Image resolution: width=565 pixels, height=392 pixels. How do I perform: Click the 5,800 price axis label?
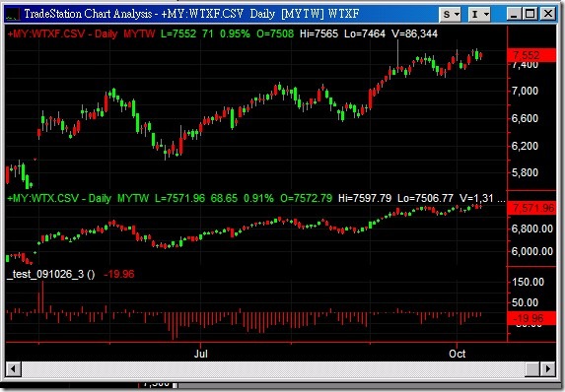click(525, 172)
